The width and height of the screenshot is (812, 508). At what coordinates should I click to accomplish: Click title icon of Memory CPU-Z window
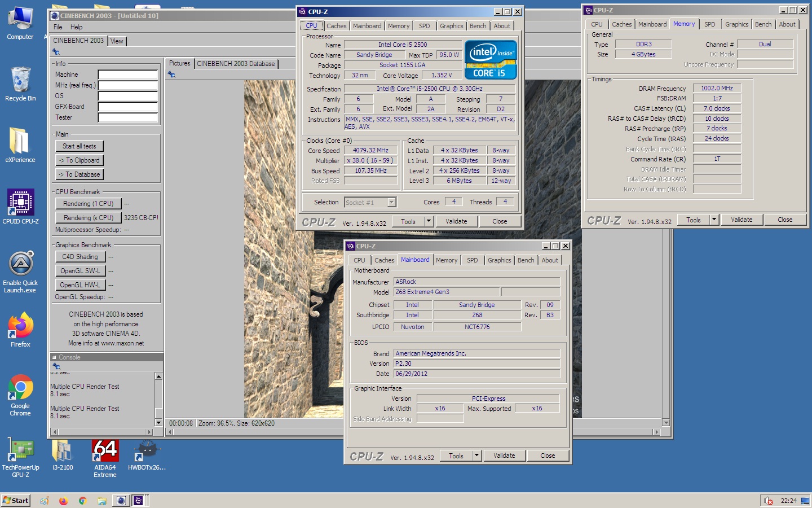pyautogui.click(x=588, y=10)
